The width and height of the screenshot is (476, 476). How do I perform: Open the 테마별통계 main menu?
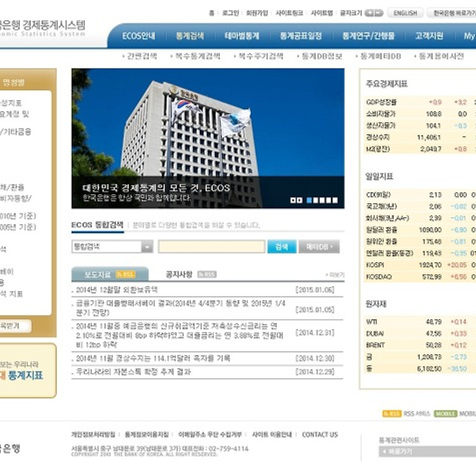tap(242, 36)
